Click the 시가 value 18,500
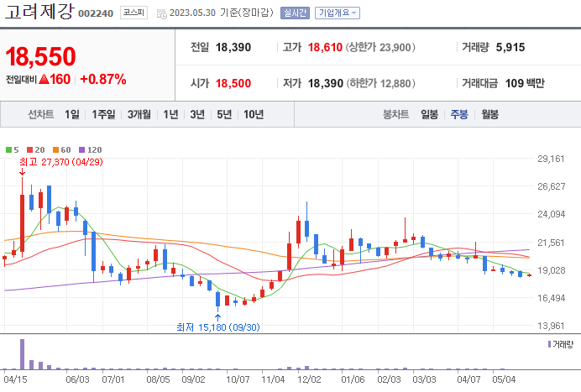Image resolution: width=581 pixels, height=392 pixels. pyautogui.click(x=233, y=83)
